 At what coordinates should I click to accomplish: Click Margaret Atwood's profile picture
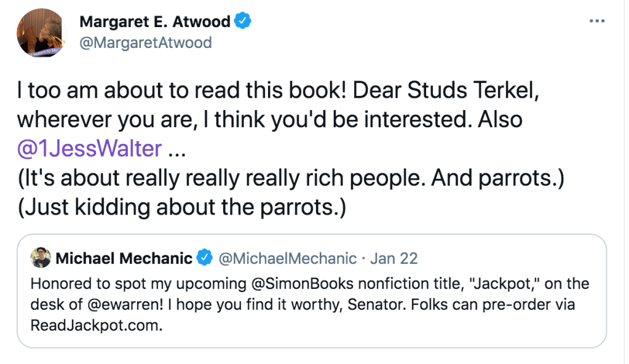(41, 33)
